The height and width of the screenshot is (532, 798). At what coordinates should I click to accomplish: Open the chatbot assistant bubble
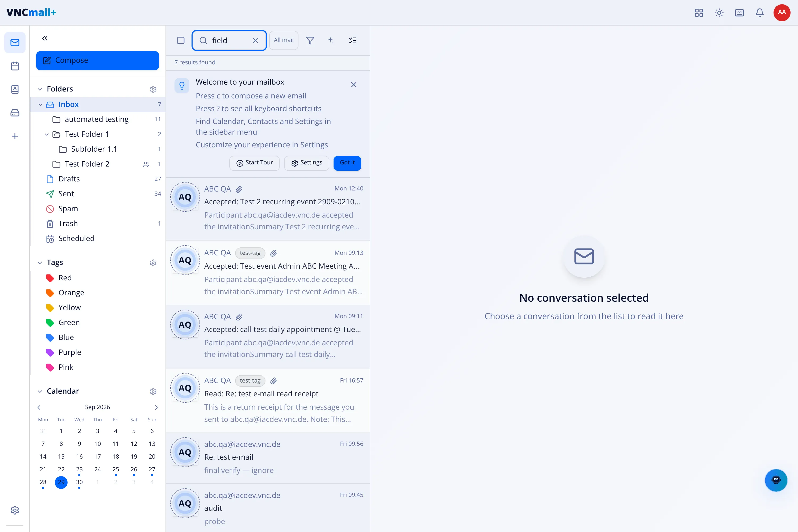click(776, 480)
